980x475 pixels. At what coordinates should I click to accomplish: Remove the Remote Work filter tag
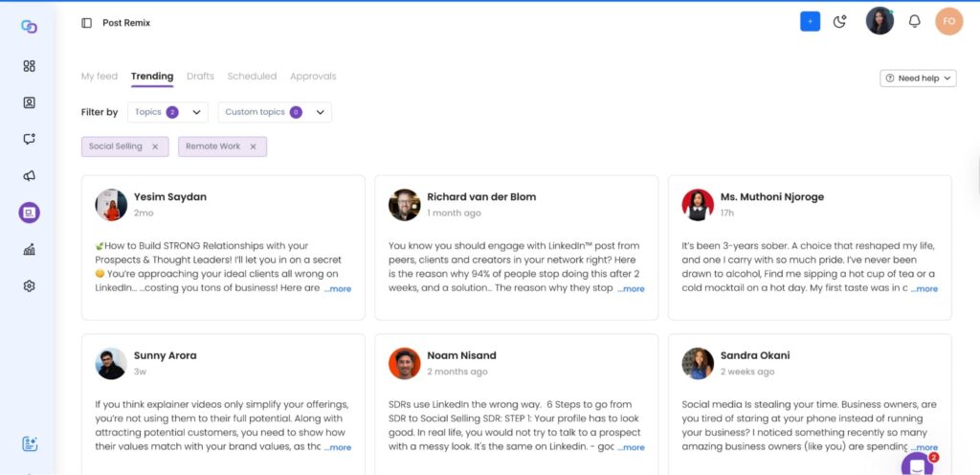point(253,147)
